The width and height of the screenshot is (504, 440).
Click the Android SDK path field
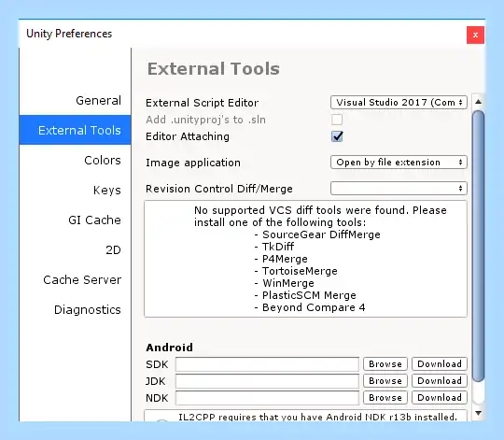pos(267,364)
